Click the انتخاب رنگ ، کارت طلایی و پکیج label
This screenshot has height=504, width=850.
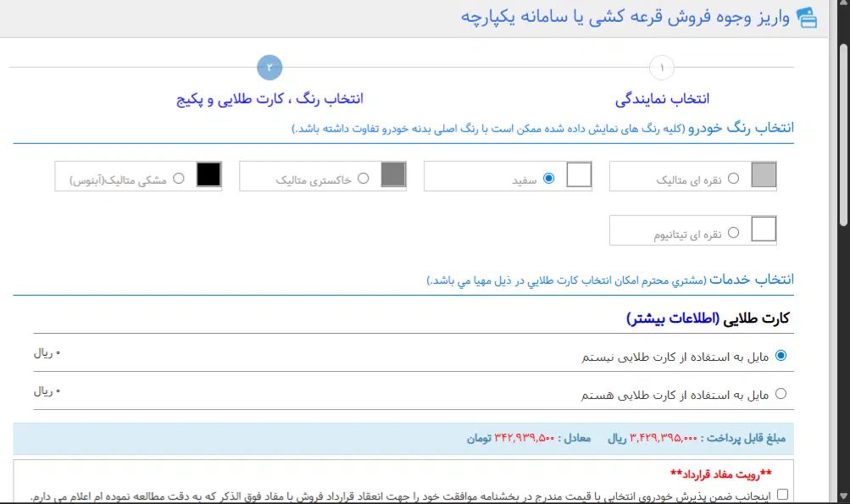269,99
